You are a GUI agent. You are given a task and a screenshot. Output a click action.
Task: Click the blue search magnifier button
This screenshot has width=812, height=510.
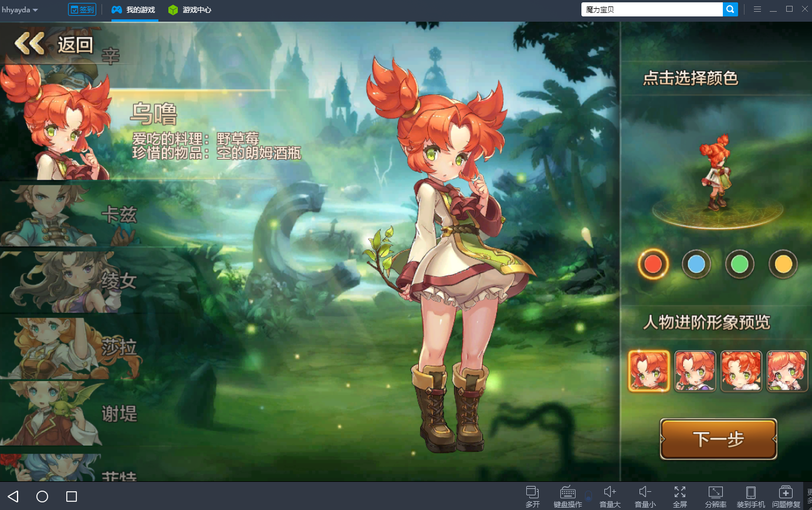pos(730,9)
